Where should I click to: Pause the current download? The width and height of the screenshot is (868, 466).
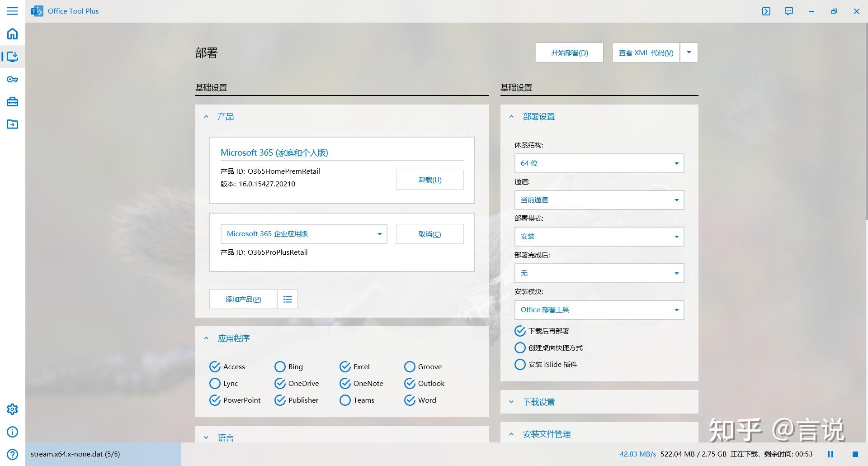830,454
